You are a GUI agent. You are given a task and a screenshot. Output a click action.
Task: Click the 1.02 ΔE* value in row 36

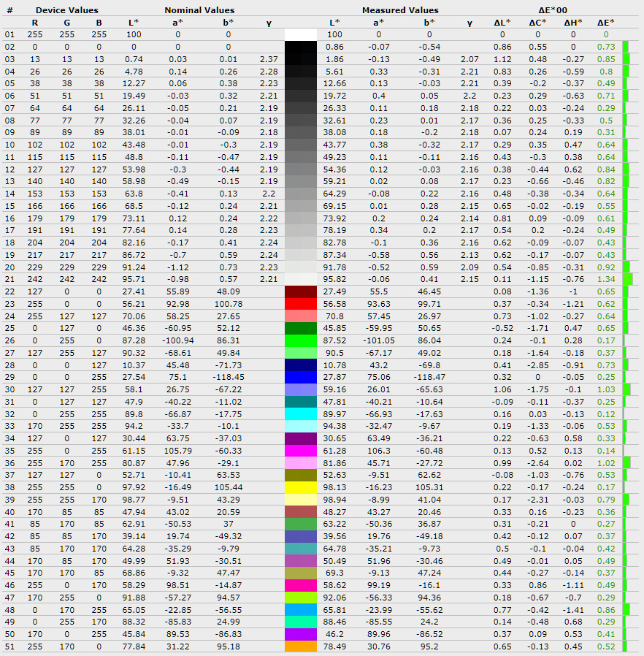[605, 462]
